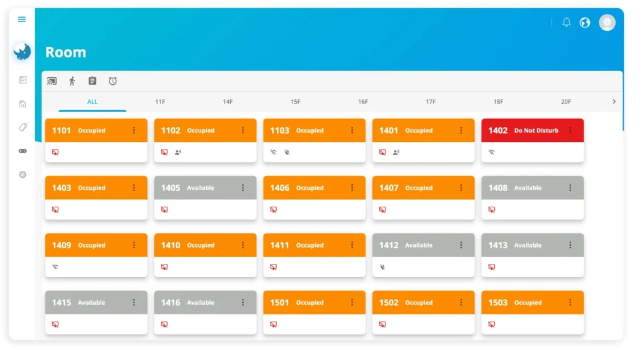Select the room 1503 Occupied card
The image size is (644, 348).
click(x=522, y=303)
